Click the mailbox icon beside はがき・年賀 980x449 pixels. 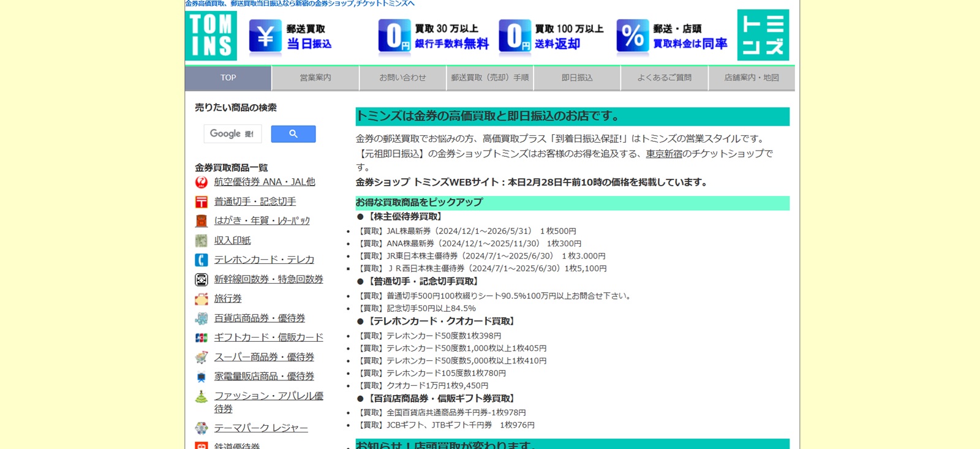(201, 221)
